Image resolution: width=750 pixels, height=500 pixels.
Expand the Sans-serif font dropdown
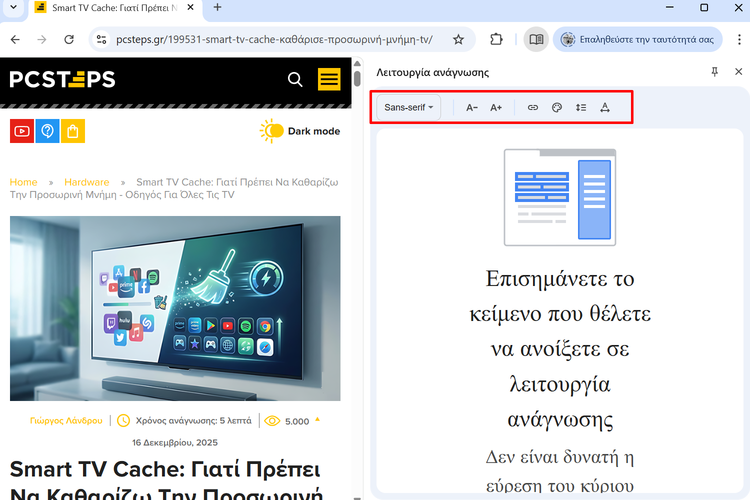pyautogui.click(x=409, y=108)
